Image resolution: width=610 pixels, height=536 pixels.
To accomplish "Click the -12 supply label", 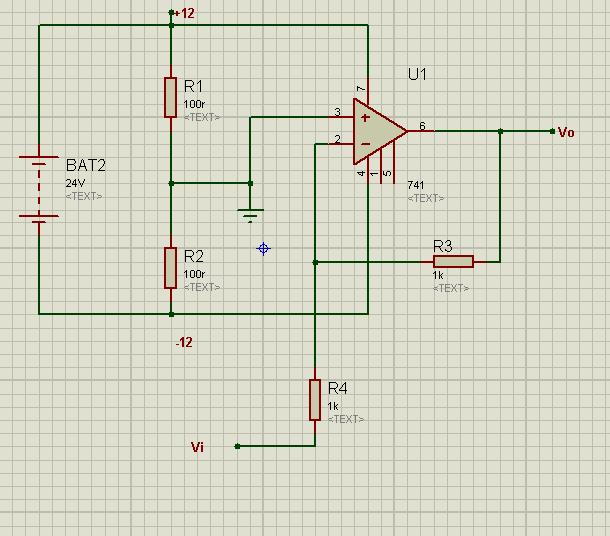I will click(184, 342).
